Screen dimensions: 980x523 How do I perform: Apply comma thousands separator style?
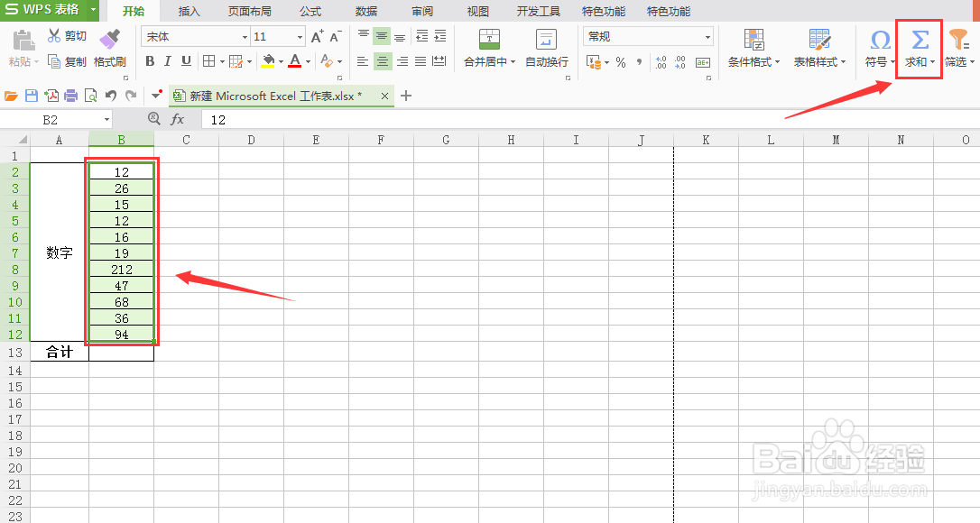(x=639, y=62)
